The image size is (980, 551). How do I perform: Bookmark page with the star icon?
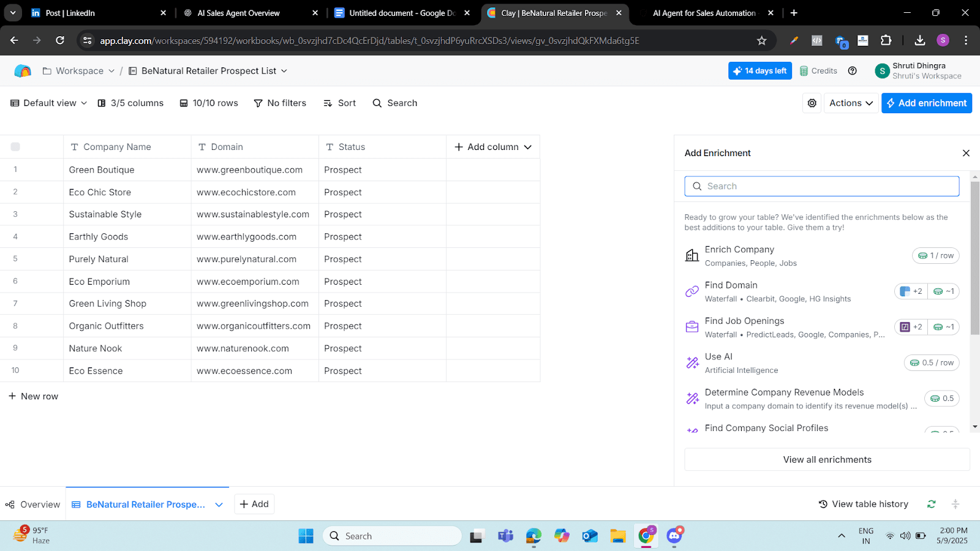coord(761,40)
